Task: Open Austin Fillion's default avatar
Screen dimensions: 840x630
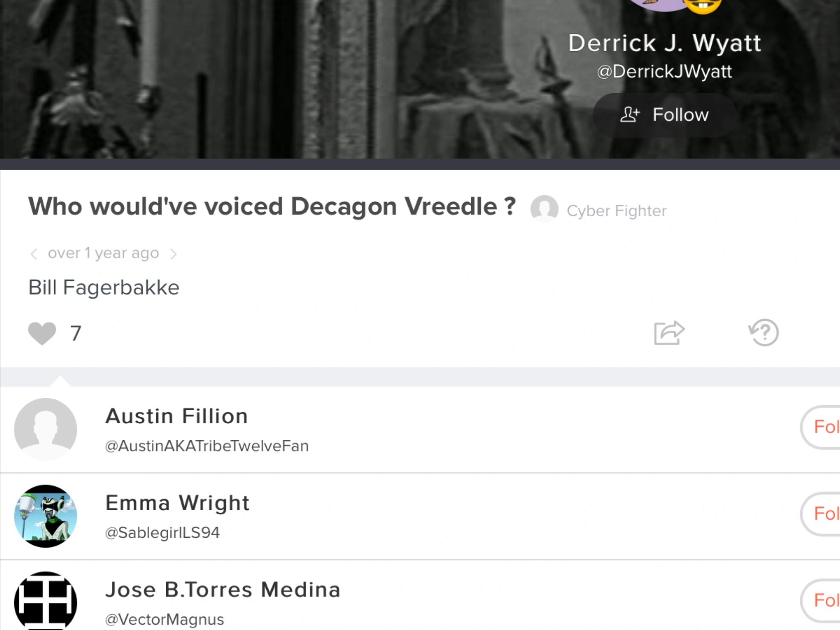Action: (x=46, y=429)
